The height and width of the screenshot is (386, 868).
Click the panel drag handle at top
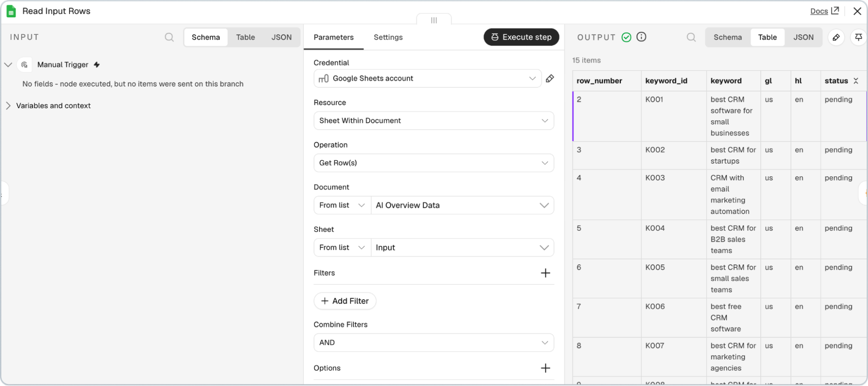pos(434,20)
